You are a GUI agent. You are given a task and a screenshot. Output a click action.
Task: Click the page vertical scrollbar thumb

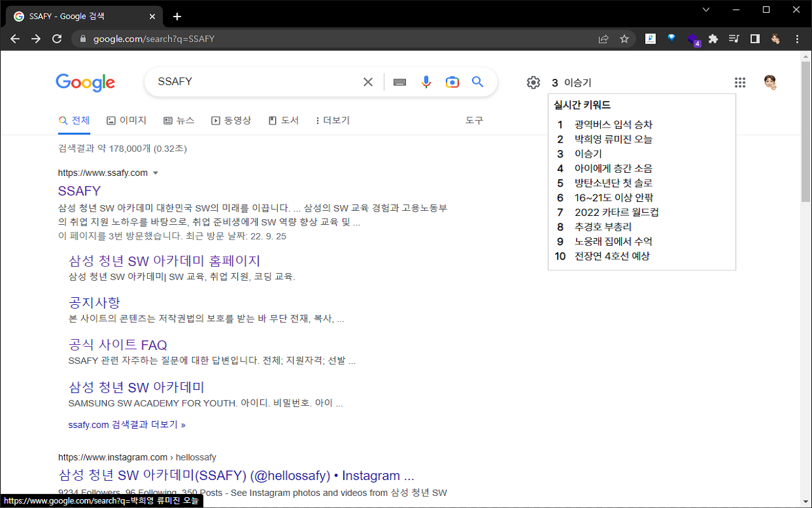point(806,131)
